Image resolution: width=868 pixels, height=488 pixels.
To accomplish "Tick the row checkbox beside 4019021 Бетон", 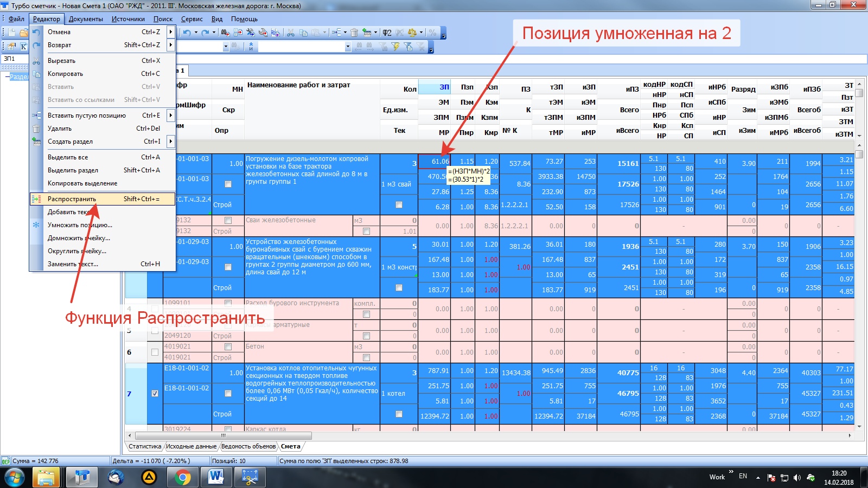I will [x=155, y=352].
